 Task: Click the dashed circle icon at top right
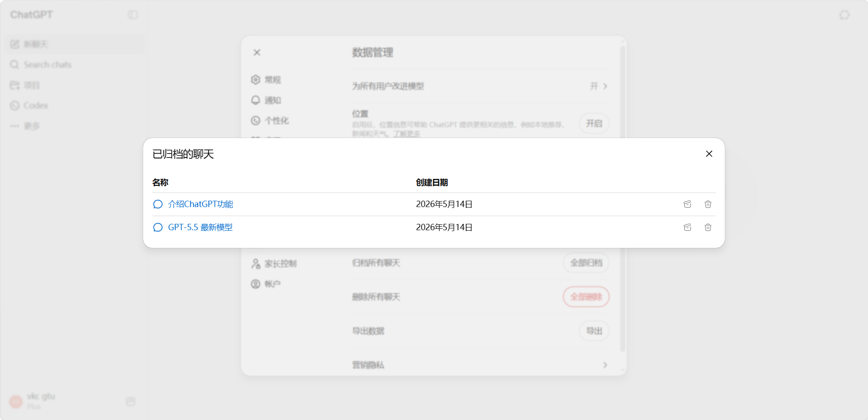click(x=844, y=15)
